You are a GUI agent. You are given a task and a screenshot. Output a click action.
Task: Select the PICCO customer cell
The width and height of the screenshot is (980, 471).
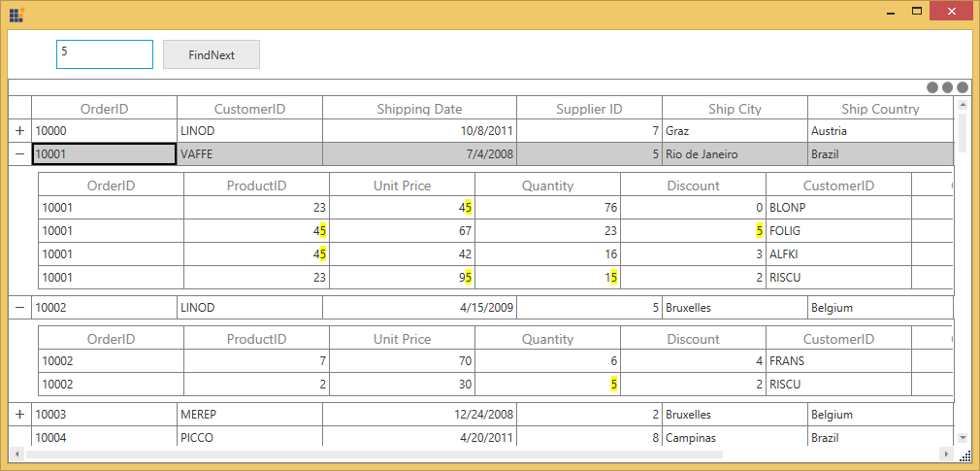(250, 437)
